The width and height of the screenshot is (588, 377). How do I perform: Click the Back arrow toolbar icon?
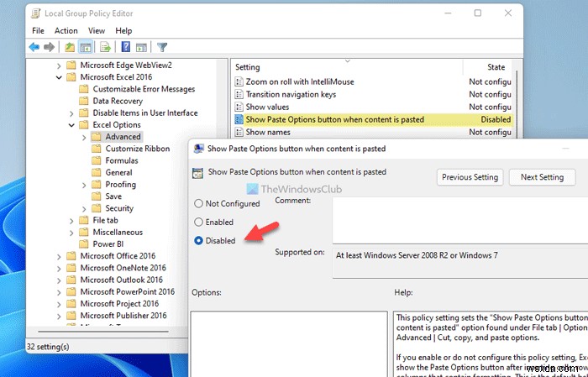coord(34,47)
